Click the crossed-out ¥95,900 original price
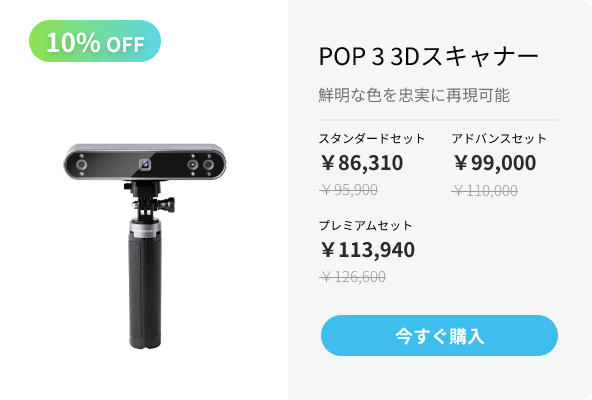 [348, 190]
